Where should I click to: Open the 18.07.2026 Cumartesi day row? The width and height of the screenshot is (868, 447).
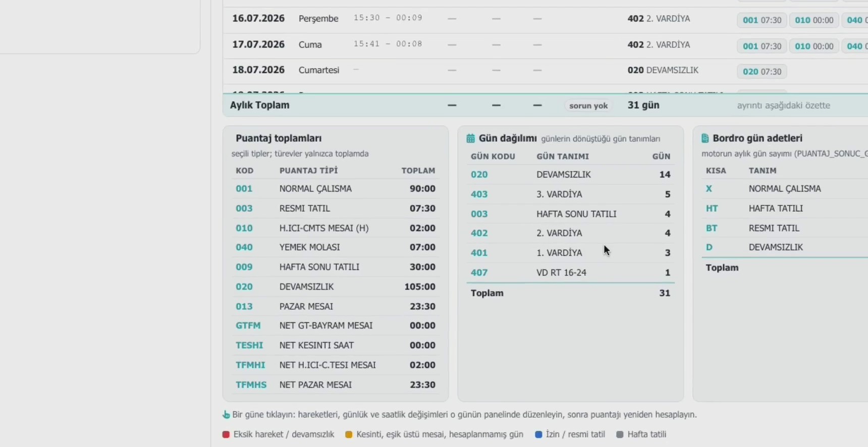(x=546, y=71)
